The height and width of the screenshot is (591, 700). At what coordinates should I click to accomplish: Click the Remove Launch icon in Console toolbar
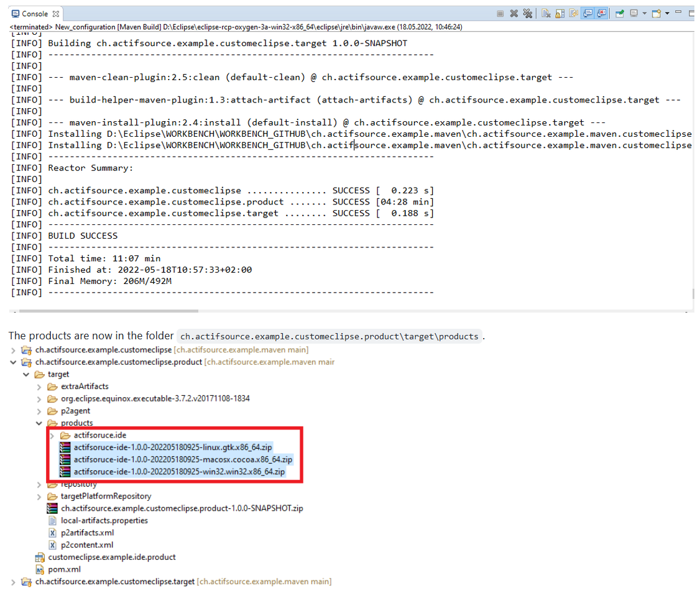click(x=514, y=13)
